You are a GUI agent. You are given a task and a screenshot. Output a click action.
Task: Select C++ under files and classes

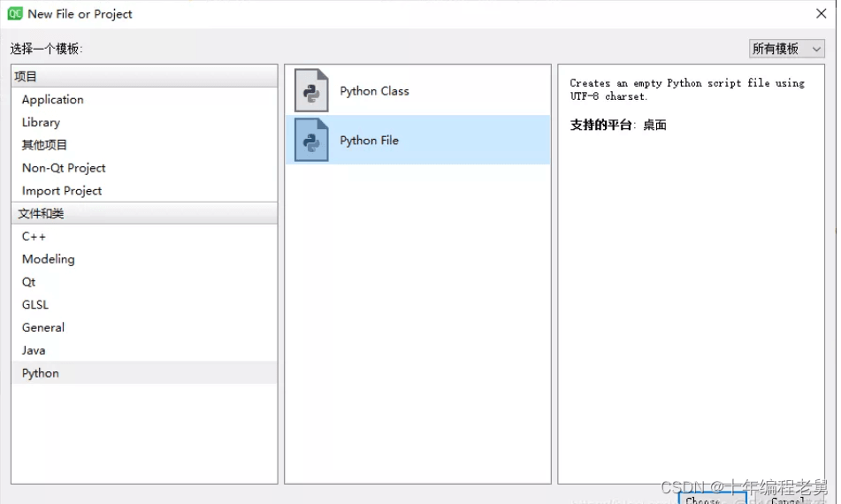pos(144,236)
